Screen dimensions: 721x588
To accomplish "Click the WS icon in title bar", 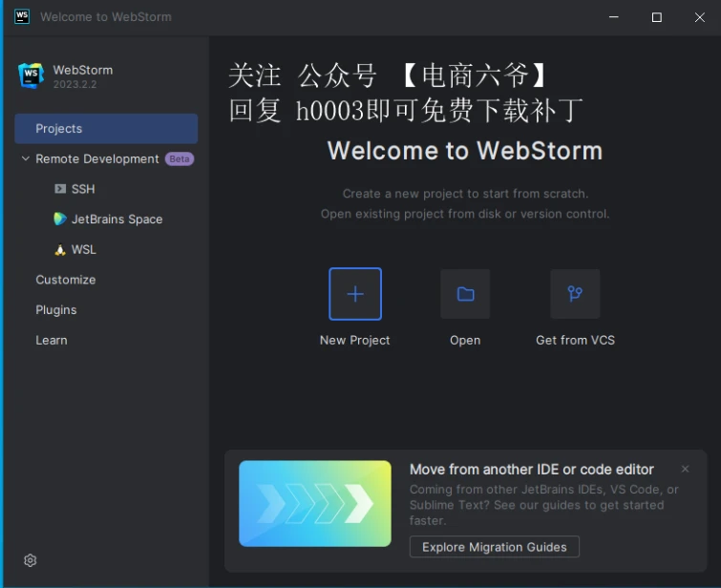I will [22, 16].
